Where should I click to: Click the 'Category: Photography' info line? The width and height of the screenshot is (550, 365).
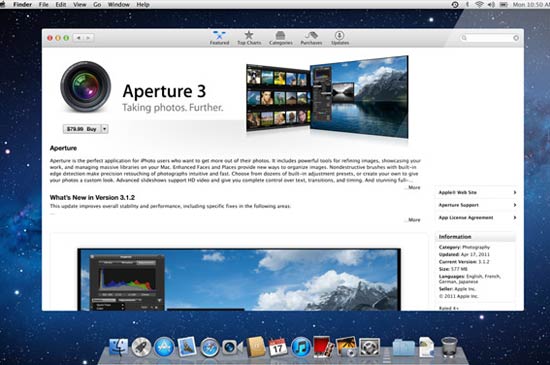click(464, 247)
